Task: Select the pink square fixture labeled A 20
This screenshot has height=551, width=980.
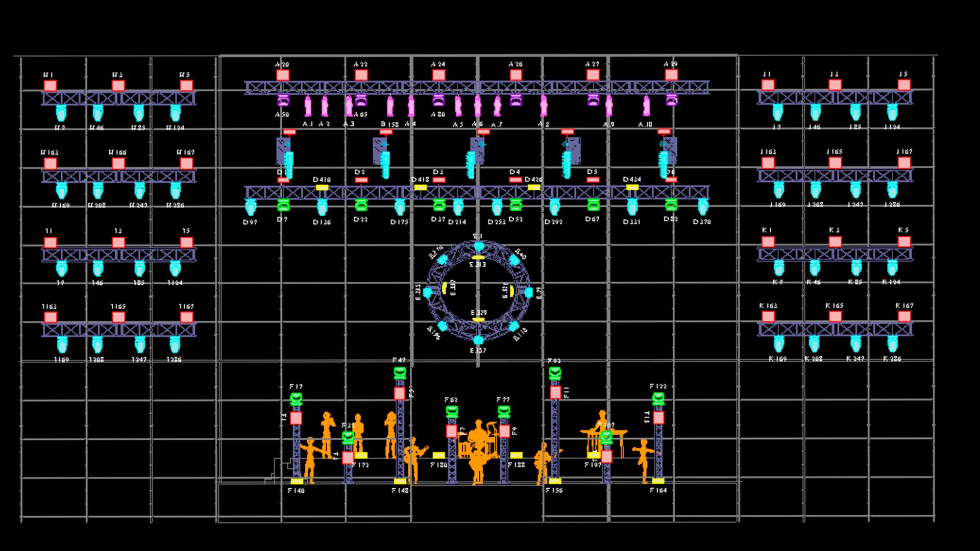Action: pyautogui.click(x=283, y=76)
